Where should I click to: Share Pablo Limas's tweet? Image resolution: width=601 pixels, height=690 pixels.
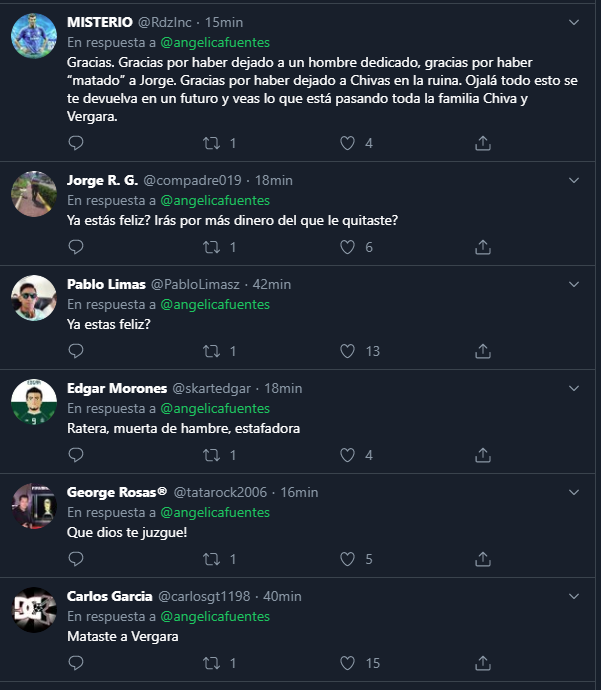pyautogui.click(x=483, y=351)
